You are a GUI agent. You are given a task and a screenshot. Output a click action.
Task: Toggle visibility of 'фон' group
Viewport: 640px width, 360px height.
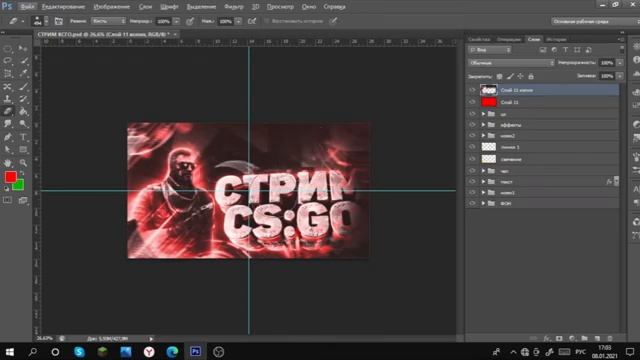(x=472, y=203)
